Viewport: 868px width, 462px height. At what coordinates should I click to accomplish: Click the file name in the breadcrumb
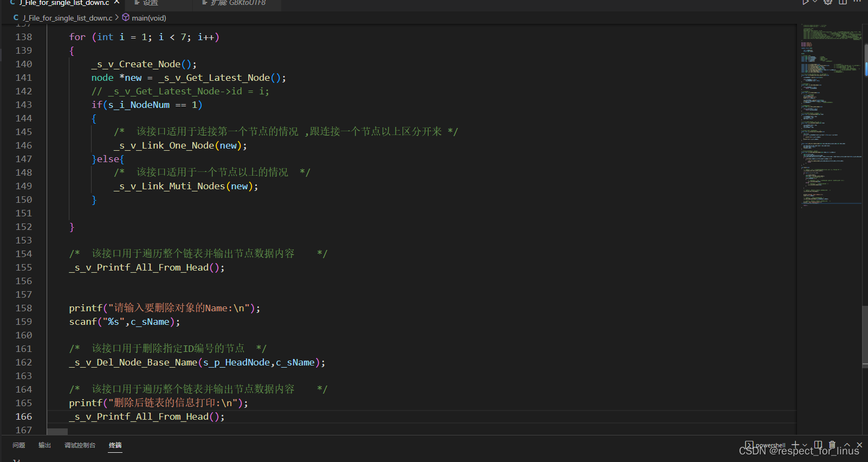[68, 18]
